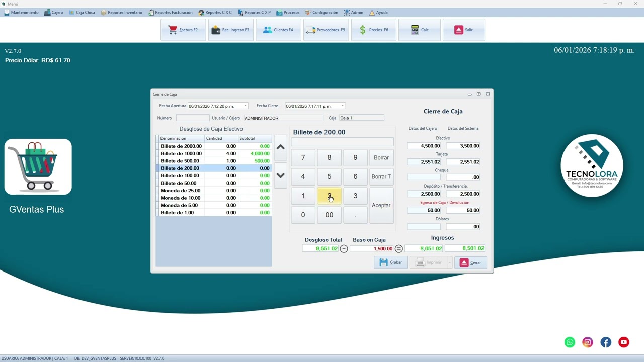The image size is (644, 362).
Task: Click keypad digit 8
Action: click(329, 158)
